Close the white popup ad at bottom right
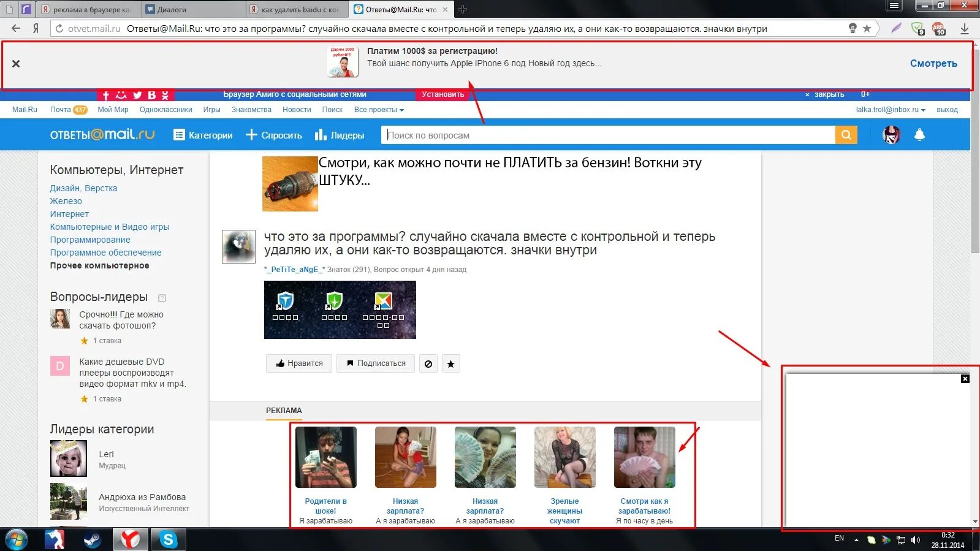The image size is (980, 551). pyautogui.click(x=965, y=379)
